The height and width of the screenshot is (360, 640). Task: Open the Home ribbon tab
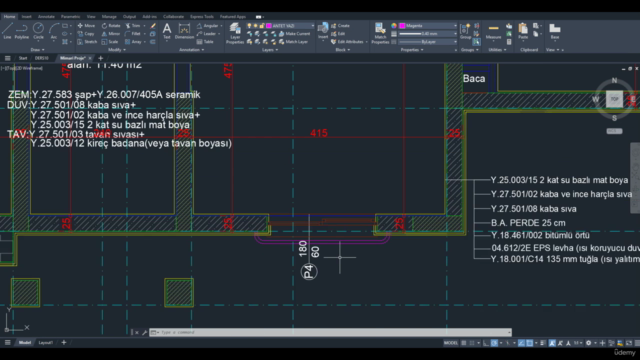[9, 17]
